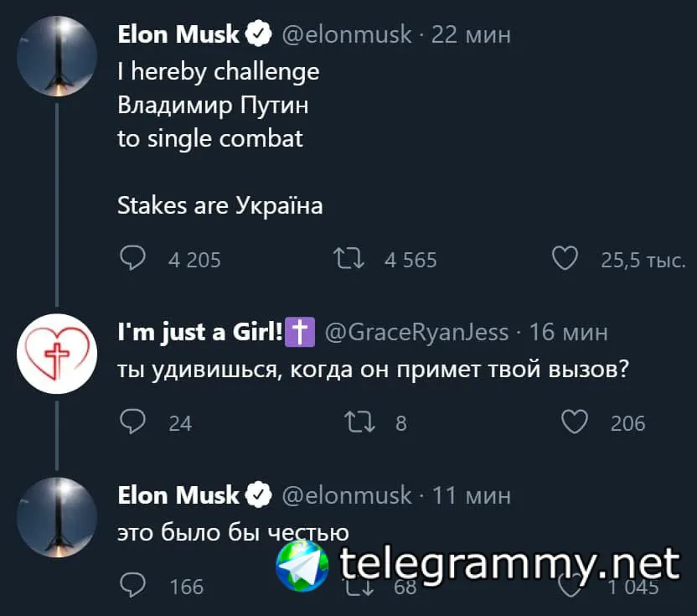Click the Elon Musk name on top tweet
The width and height of the screenshot is (697, 616).
178,34
